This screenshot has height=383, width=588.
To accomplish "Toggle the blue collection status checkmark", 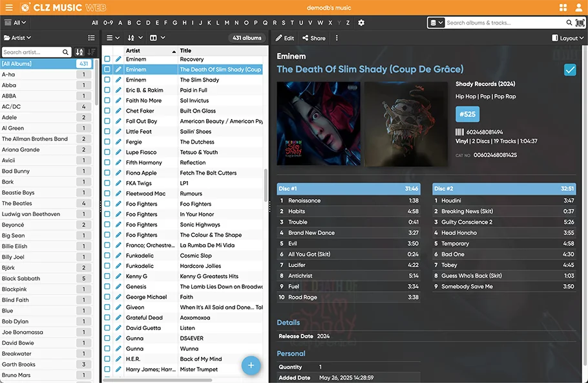I will 570,70.
